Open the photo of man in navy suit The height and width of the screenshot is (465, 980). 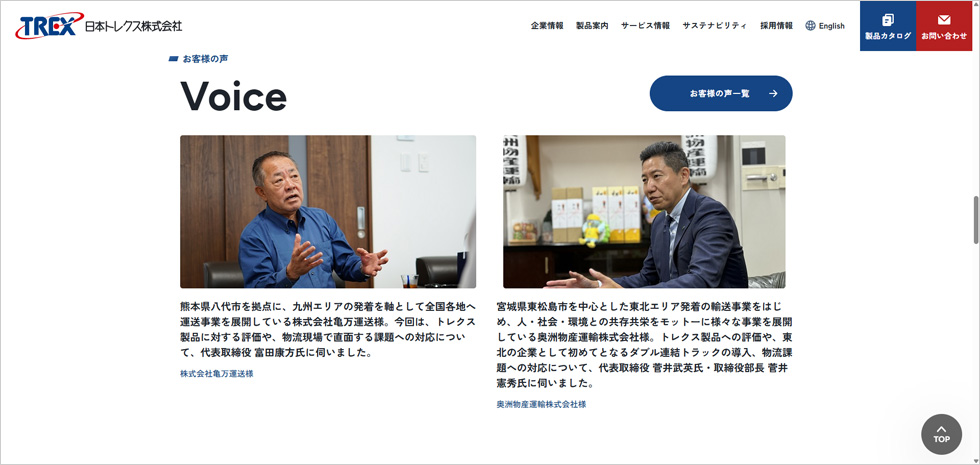644,211
